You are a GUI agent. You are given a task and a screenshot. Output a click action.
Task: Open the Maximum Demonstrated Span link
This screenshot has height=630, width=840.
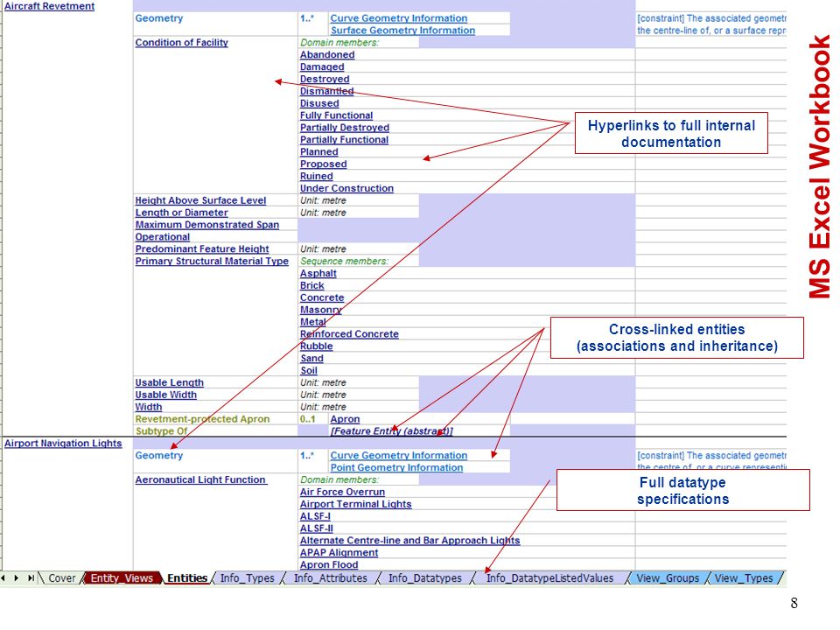click(206, 225)
